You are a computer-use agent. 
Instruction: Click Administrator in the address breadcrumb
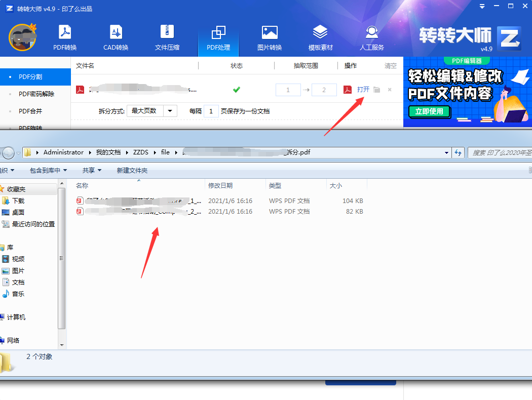pos(63,152)
